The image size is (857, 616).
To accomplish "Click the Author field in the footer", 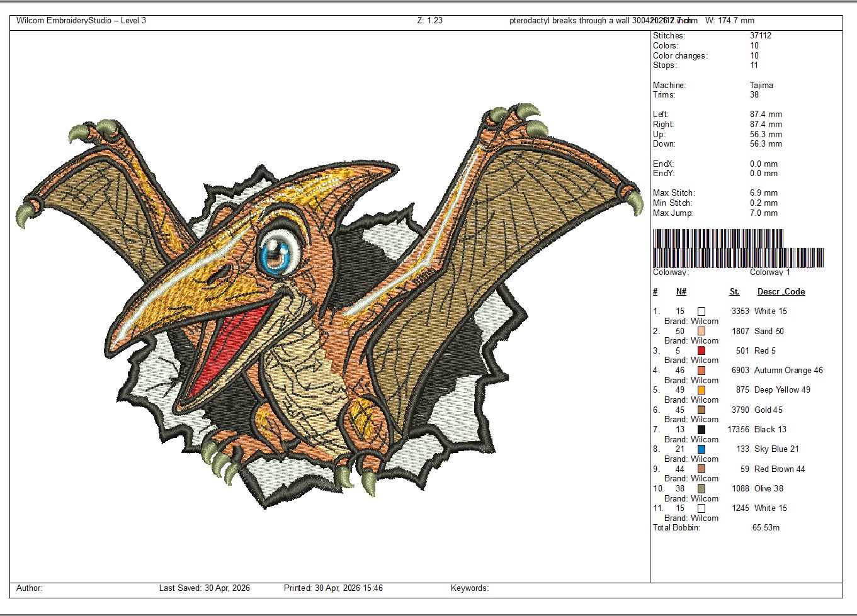I will [x=30, y=588].
